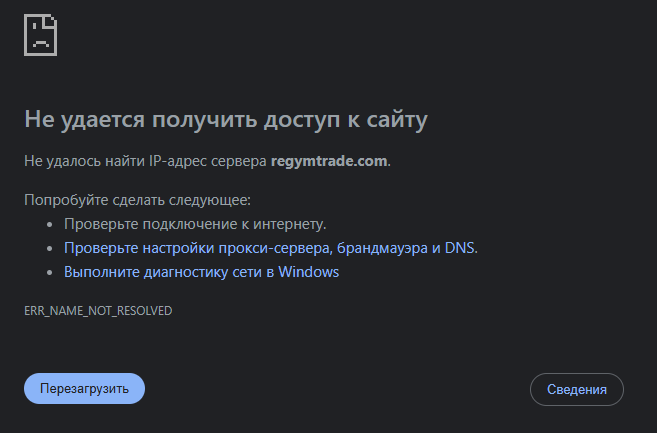
Task: Click the ERR_NAME_NOT_RESOLVED error code
Action: pos(98,311)
